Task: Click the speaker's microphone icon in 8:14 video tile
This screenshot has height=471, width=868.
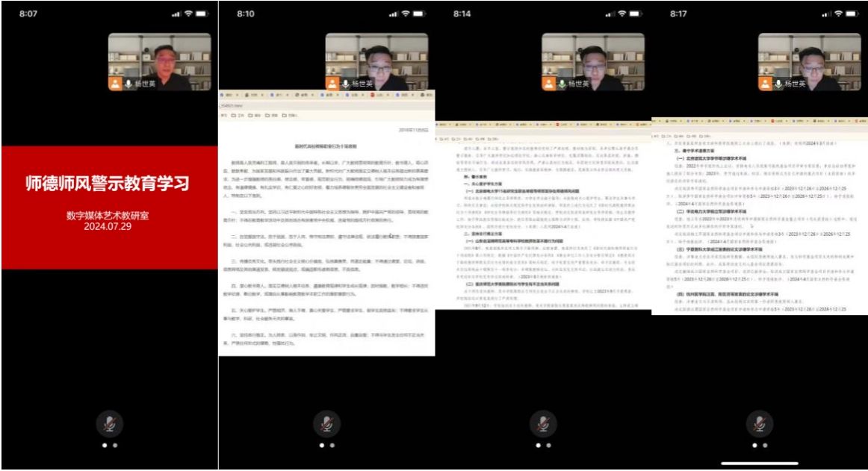Action: [x=562, y=84]
